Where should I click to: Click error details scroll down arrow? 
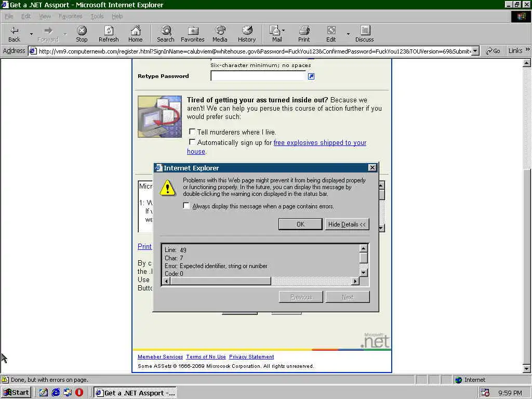363,272
